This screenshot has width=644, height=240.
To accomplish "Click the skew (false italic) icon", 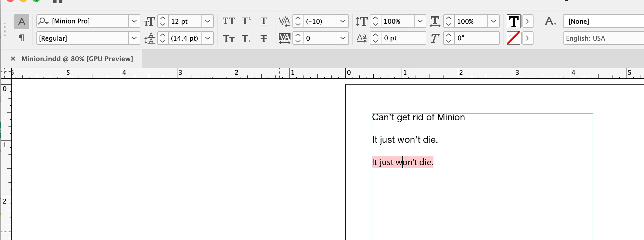I will [x=435, y=38].
